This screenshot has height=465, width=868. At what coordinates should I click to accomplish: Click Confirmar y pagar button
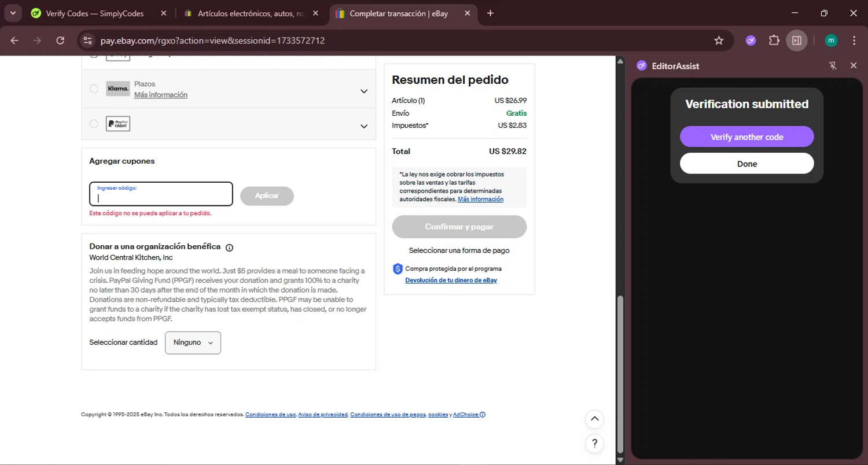click(x=459, y=227)
